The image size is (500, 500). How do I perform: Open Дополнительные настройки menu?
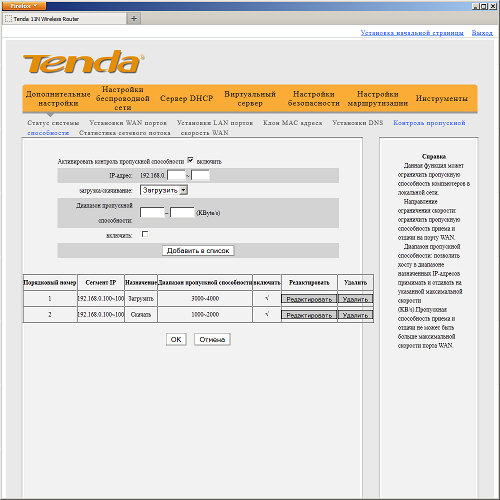point(58,99)
